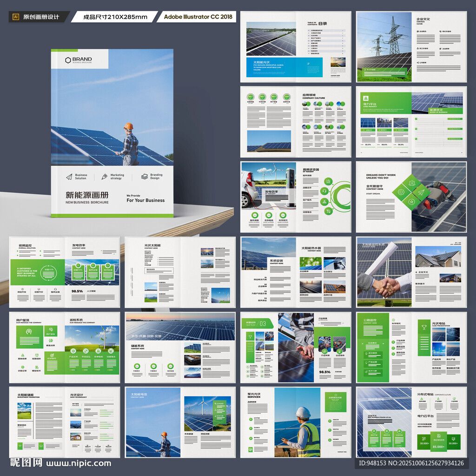Click the white-helmet engineer photo
This screenshot has width=476, height=476.
[x=297, y=422]
